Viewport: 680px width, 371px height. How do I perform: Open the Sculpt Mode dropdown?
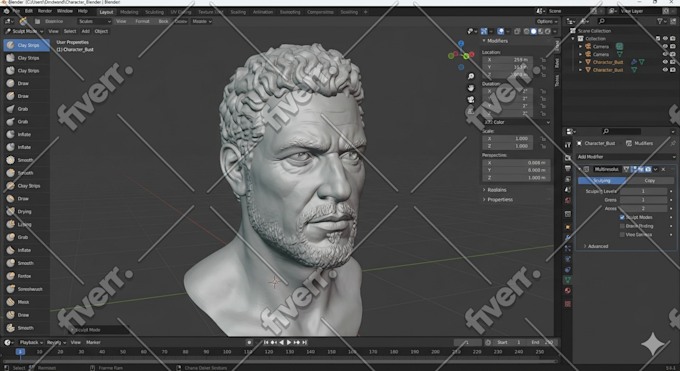point(24,31)
